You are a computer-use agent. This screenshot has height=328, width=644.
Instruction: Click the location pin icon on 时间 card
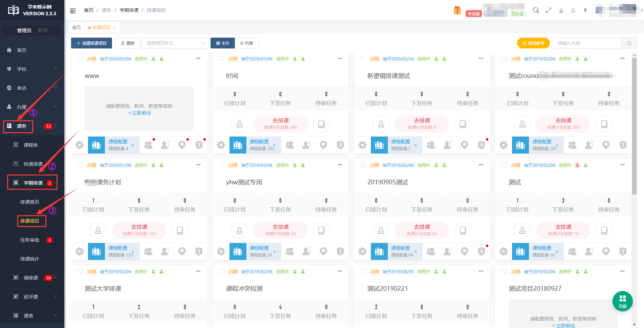click(323, 145)
